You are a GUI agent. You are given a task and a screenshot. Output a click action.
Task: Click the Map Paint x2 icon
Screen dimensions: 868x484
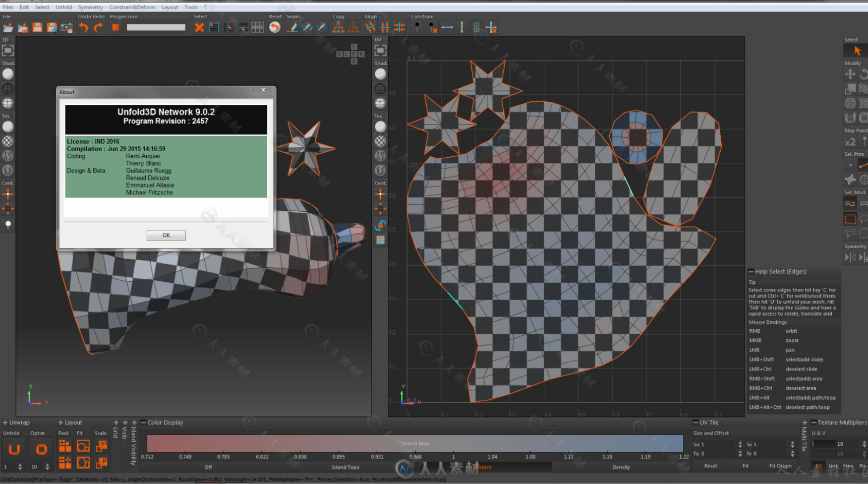[850, 142]
